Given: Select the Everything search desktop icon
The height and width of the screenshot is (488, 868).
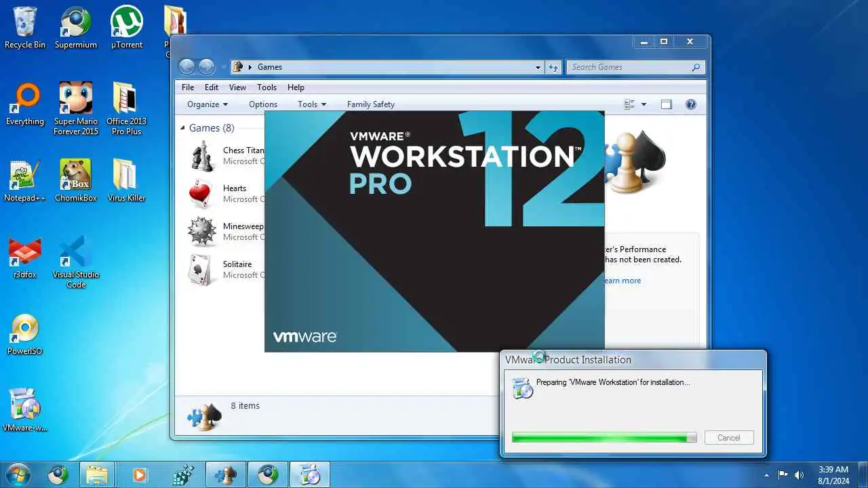Looking at the screenshot, I should pos(25,105).
